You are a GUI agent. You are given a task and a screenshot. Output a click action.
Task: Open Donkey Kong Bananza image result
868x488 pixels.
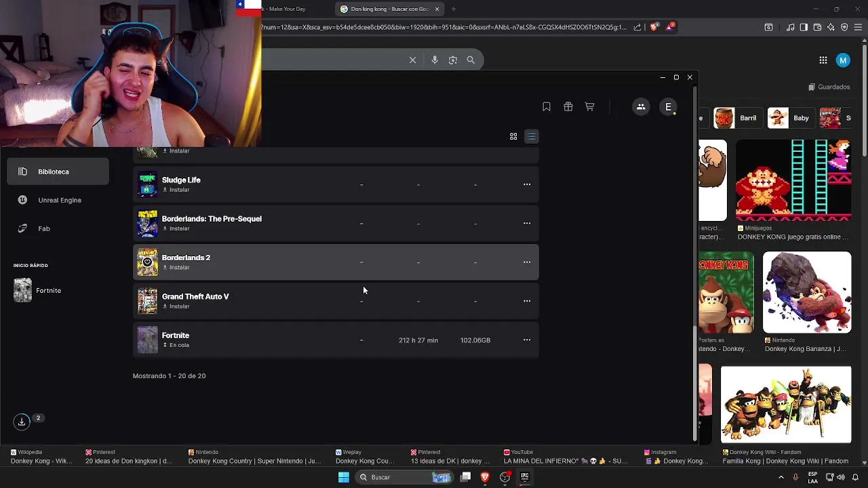[x=807, y=292]
